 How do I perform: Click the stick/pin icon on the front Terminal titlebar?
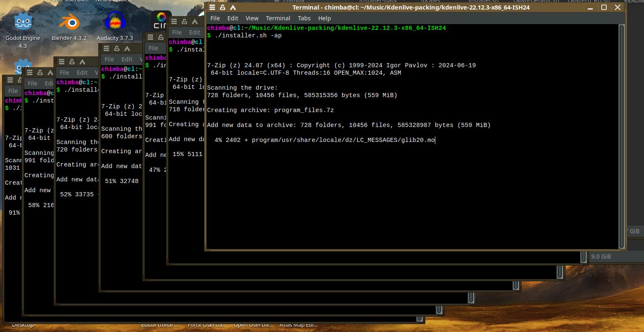click(222, 7)
